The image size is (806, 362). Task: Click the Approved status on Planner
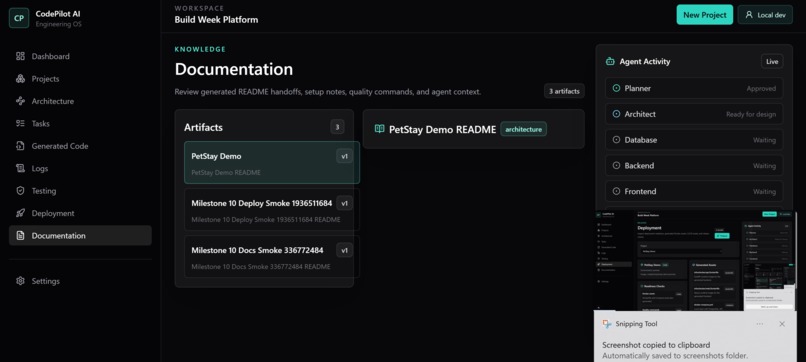coord(761,88)
